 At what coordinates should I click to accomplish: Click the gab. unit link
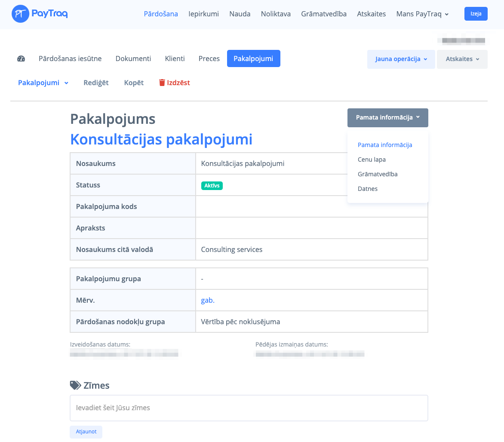coord(208,300)
